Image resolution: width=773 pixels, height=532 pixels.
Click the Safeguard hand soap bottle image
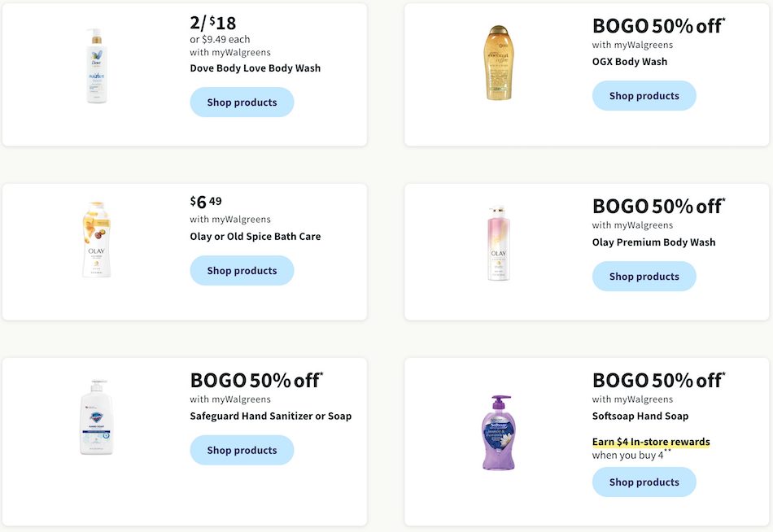97,417
